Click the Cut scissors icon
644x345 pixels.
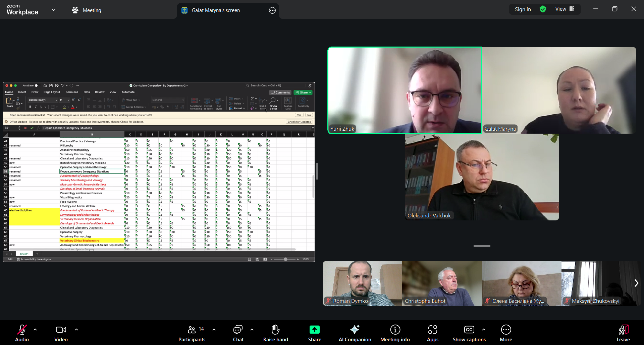(x=18, y=99)
